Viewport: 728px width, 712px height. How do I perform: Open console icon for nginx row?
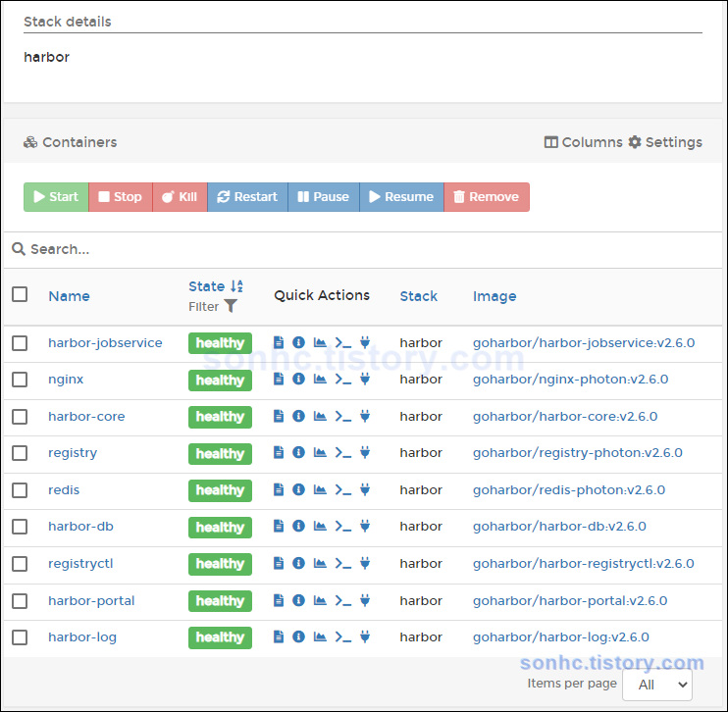(343, 380)
